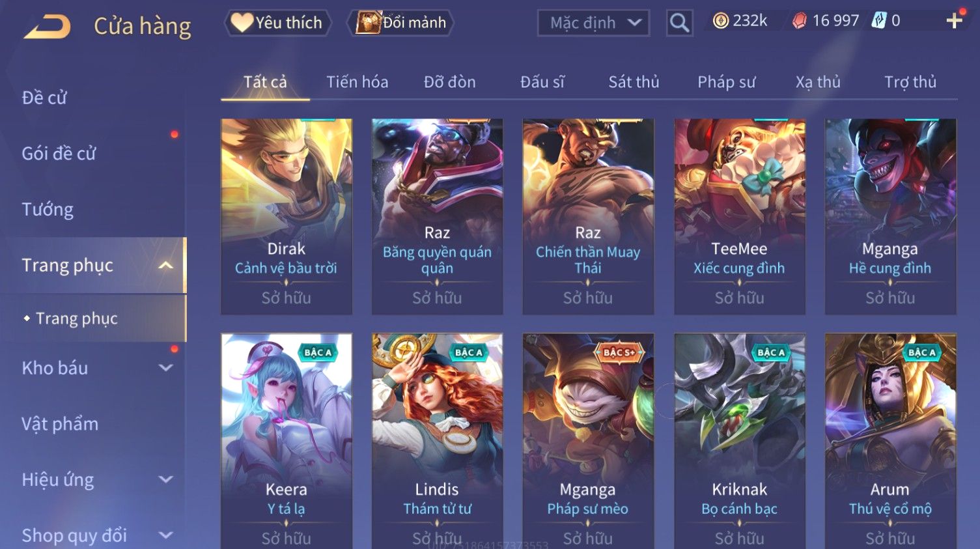The height and width of the screenshot is (549, 980).
Task: Switch to the Sát thủ tab
Action: [x=634, y=82]
